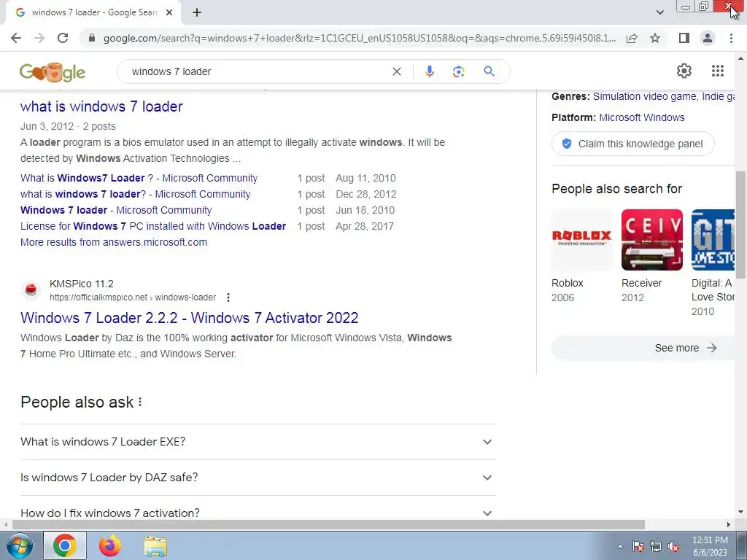Open 'License for Windows 7 PC installed with Windows Loader'
This screenshot has width=747, height=560.
pyautogui.click(x=153, y=226)
